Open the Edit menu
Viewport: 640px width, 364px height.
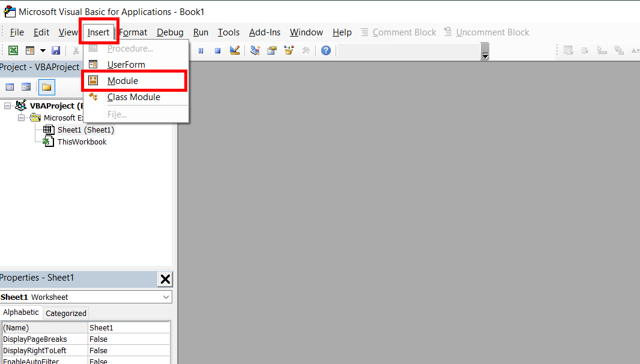point(41,32)
